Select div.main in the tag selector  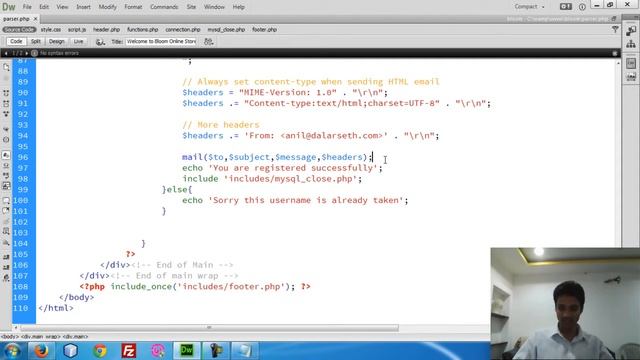[x=75, y=337]
